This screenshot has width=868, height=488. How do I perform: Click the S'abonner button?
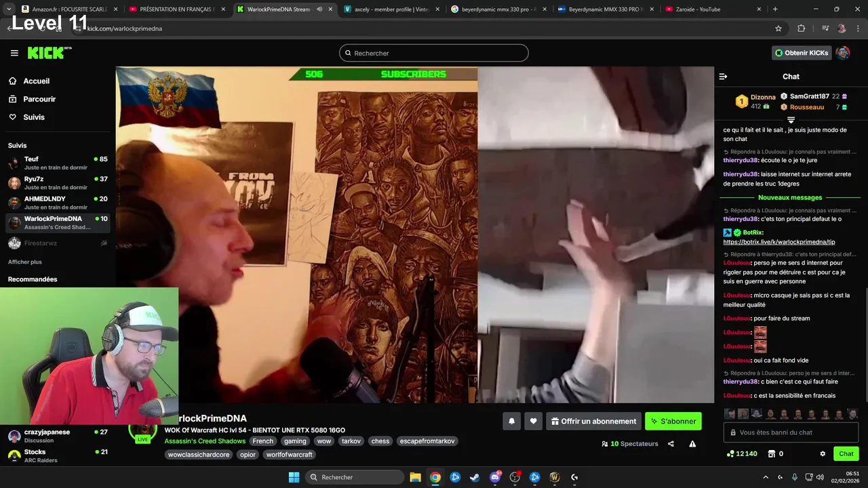673,421
